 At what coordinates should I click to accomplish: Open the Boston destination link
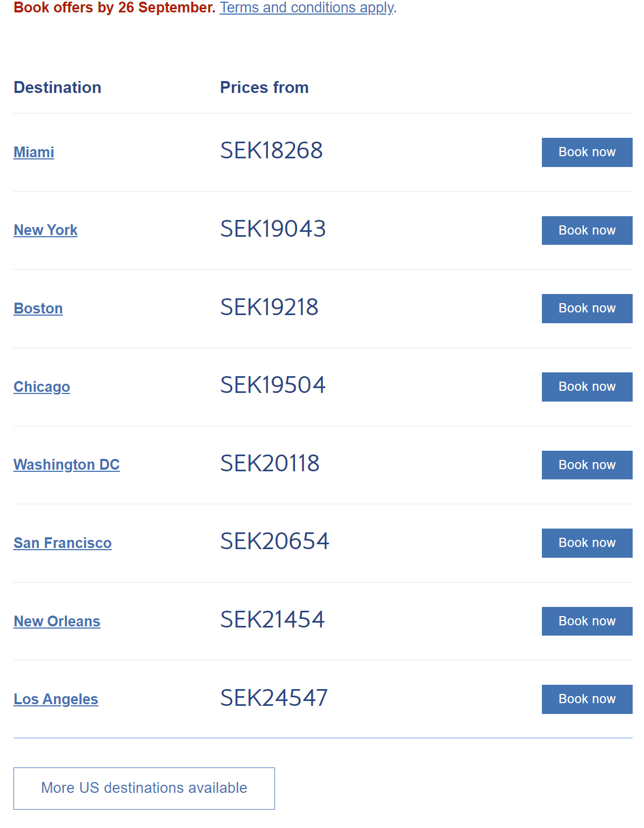[x=38, y=309]
